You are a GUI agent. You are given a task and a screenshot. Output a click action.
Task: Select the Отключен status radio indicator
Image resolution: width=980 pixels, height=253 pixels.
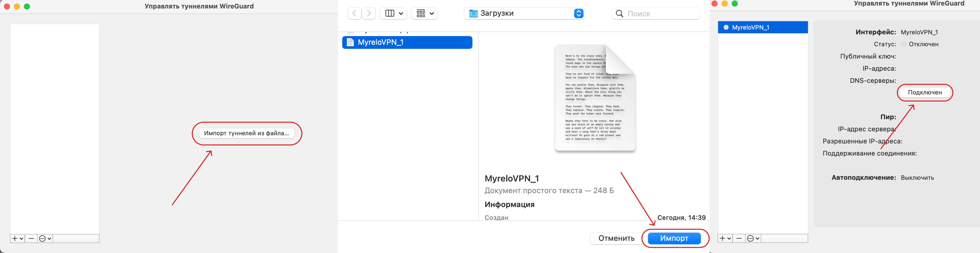click(x=904, y=44)
